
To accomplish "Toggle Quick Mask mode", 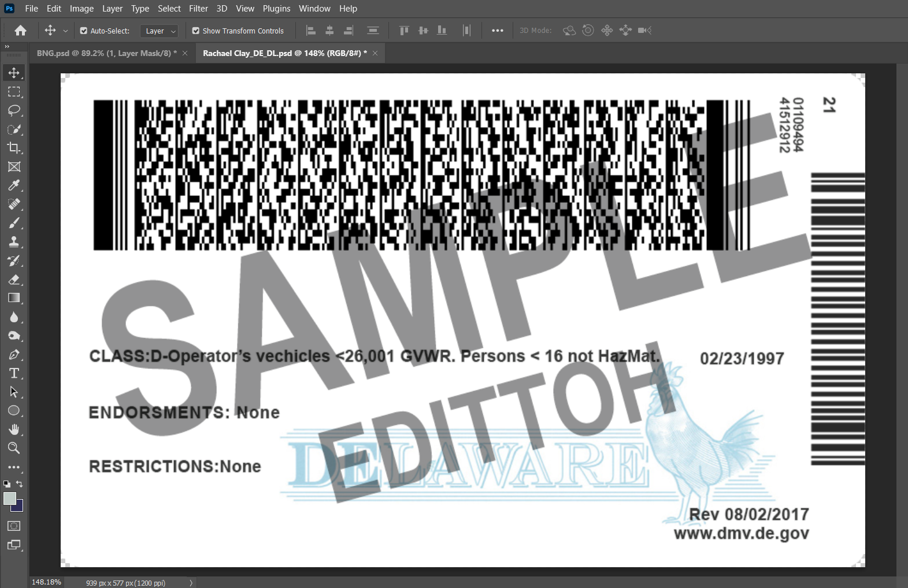I will coord(14,526).
